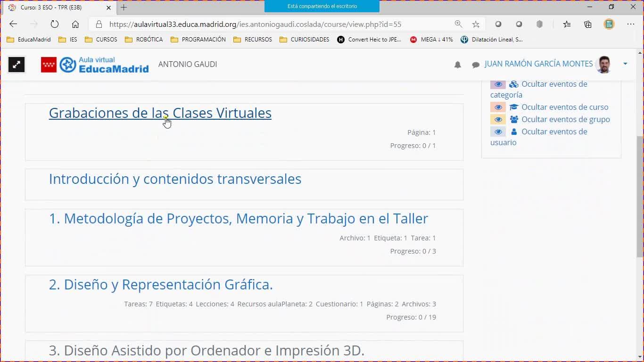
Task: Open 3. Diseño Asistido por Ordenador section
Action: coord(206,350)
